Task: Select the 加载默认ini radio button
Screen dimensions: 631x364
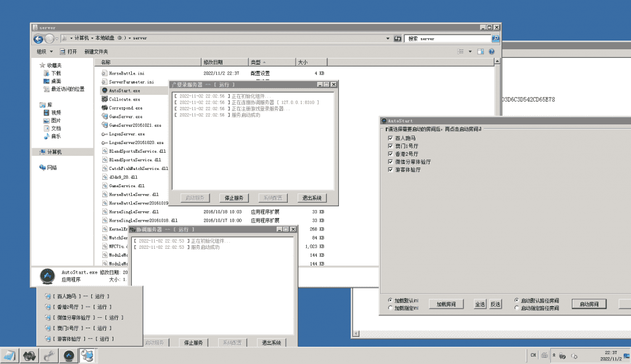Action: (x=390, y=301)
